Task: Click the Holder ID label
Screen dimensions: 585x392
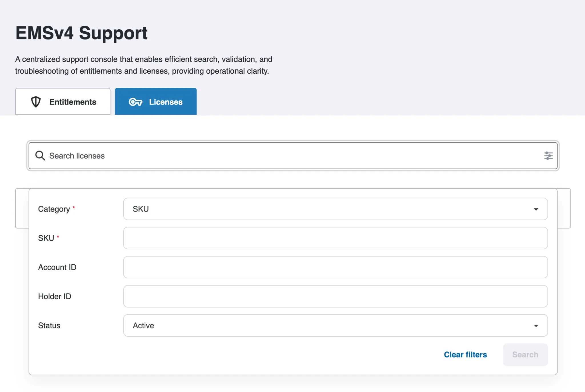Action: point(55,296)
